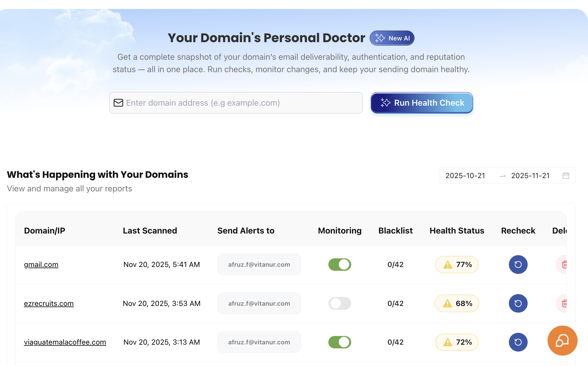Recheck the viaguatemalacoffee.com domain
Viewport: 588px width, 366px height.
pyautogui.click(x=518, y=342)
